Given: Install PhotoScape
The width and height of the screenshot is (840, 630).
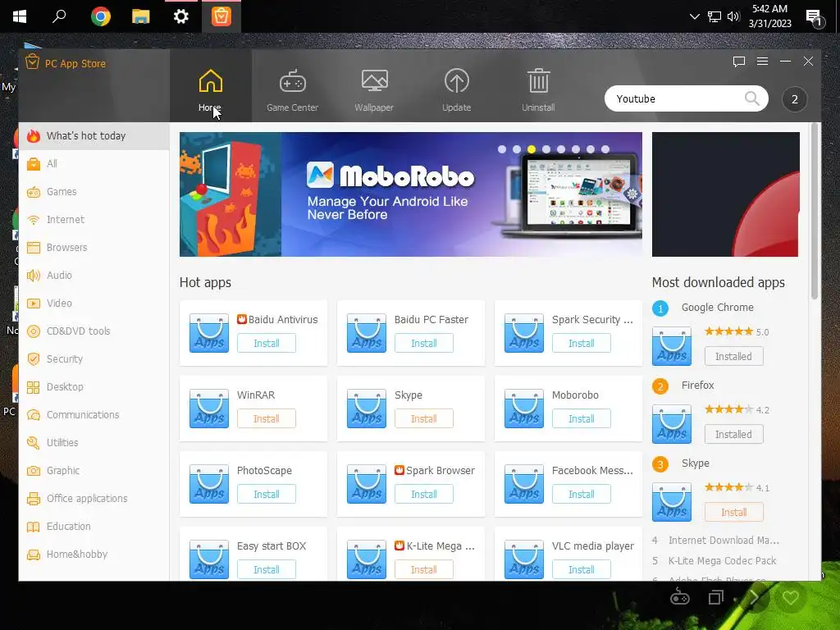Looking at the screenshot, I should click(x=267, y=495).
